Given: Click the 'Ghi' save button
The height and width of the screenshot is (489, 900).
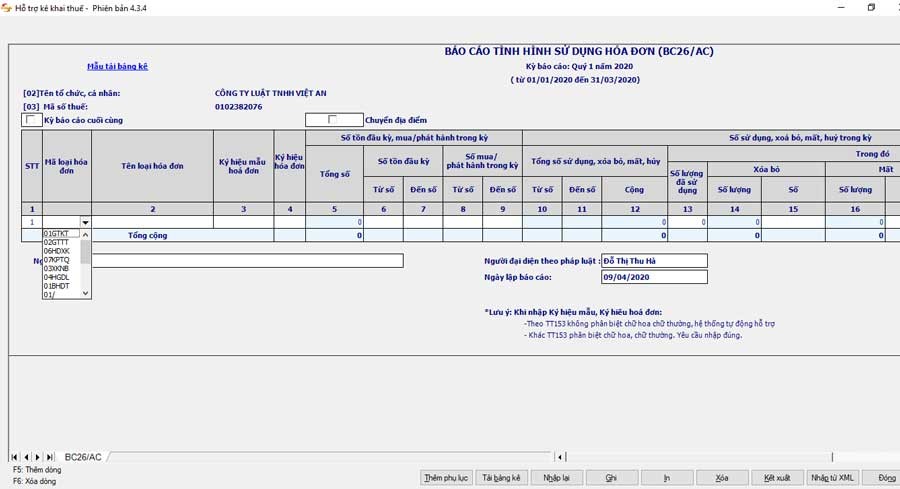Looking at the screenshot, I should (x=611, y=478).
